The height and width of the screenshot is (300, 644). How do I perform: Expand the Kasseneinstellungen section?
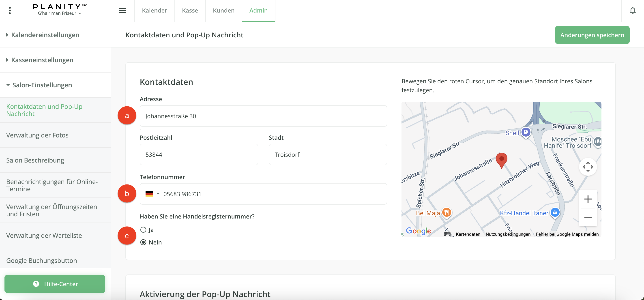pos(42,60)
